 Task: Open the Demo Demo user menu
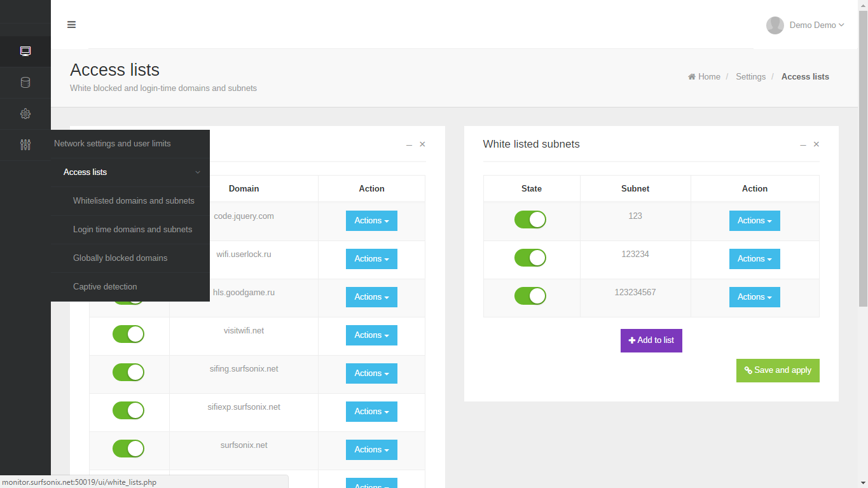[806, 25]
